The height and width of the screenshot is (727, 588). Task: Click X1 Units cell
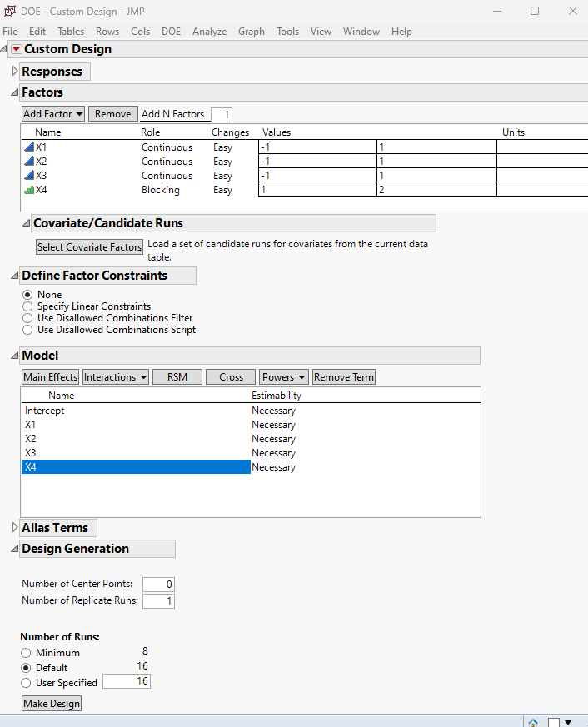(x=542, y=147)
